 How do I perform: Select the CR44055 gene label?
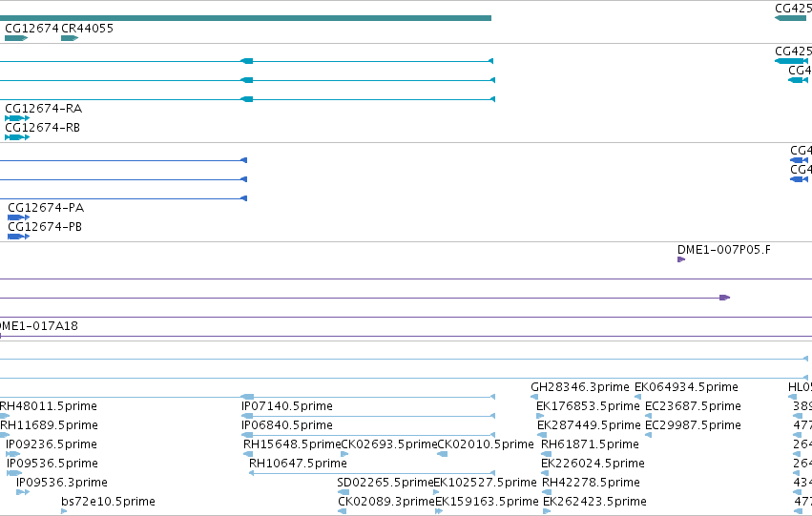point(87,29)
